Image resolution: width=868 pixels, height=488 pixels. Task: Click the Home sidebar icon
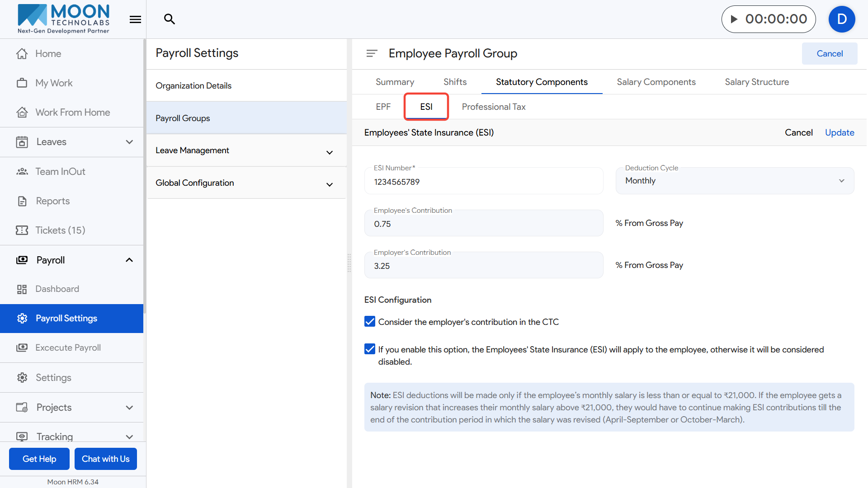[x=22, y=54]
